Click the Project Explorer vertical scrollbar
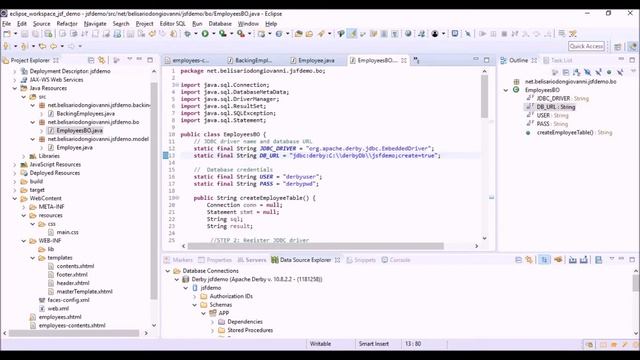 pyautogui.click(x=154, y=191)
